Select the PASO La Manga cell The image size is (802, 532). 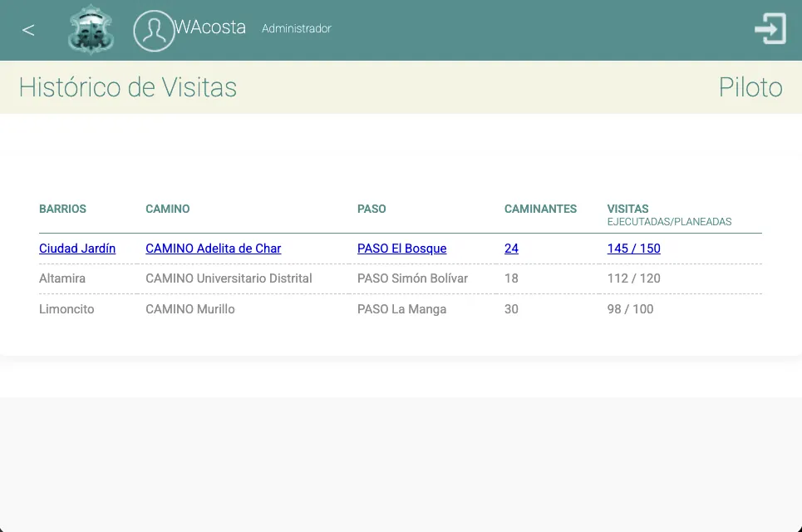pyautogui.click(x=402, y=309)
